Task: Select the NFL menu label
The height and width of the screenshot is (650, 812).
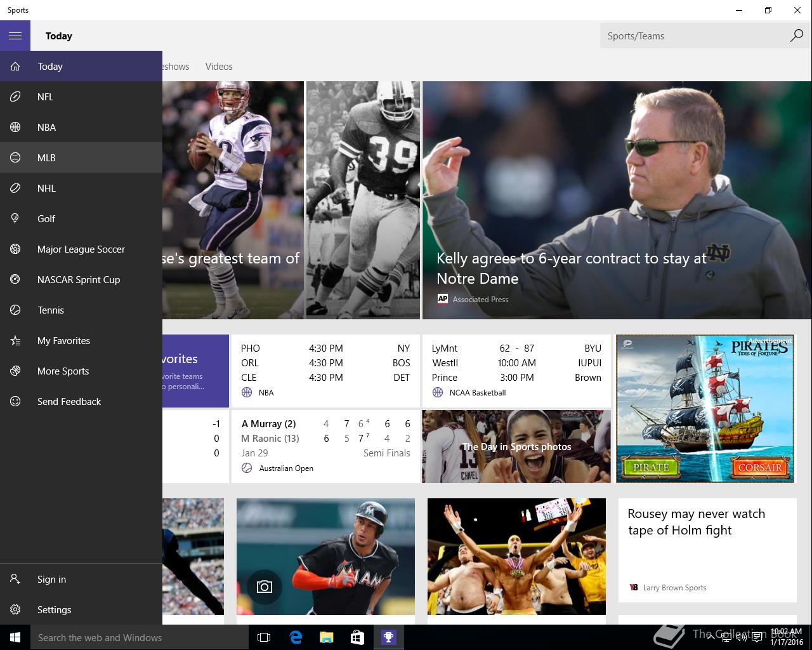Action: 45,96
